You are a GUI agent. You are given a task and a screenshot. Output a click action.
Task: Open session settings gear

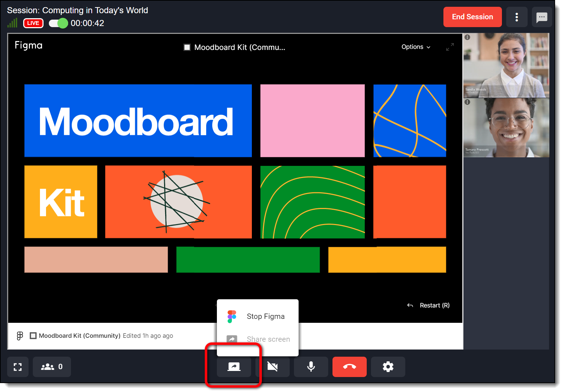tap(388, 367)
